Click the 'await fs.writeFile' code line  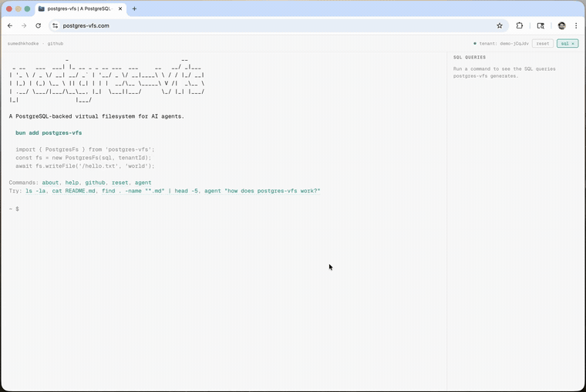[85, 166]
